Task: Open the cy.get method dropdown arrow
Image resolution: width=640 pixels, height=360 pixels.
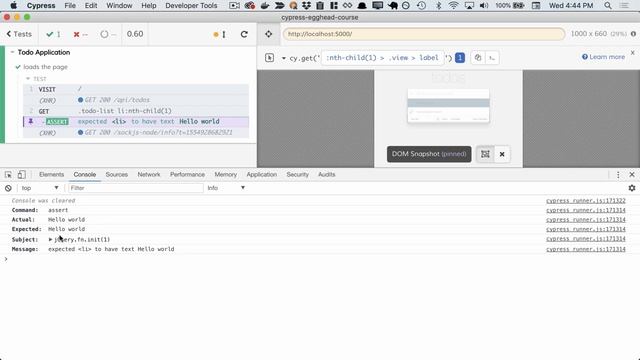Action: click(x=284, y=58)
